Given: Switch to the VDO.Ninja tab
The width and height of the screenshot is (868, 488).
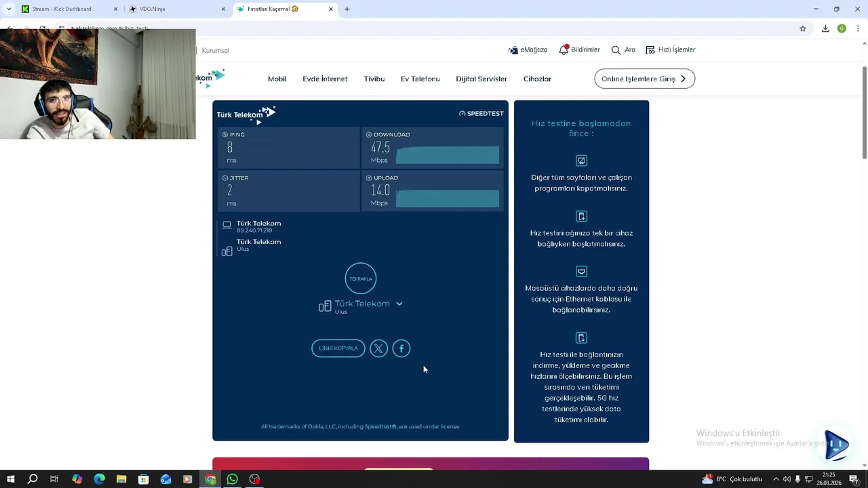Looking at the screenshot, I should pyautogui.click(x=175, y=9).
